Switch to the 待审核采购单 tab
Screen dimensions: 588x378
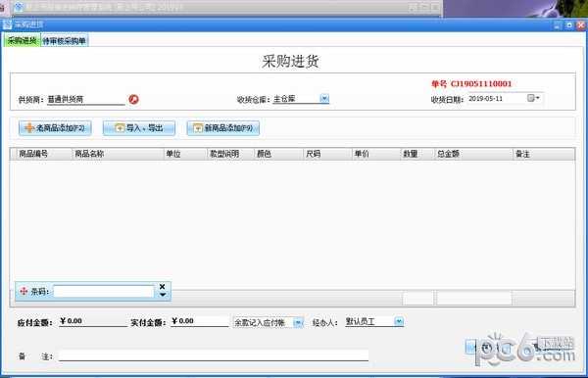(64, 41)
